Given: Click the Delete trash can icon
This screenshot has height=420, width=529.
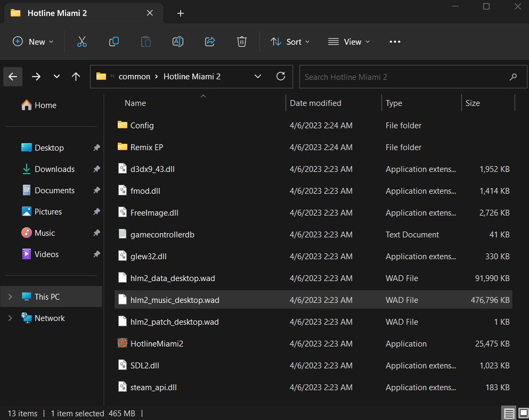Looking at the screenshot, I should click(241, 42).
